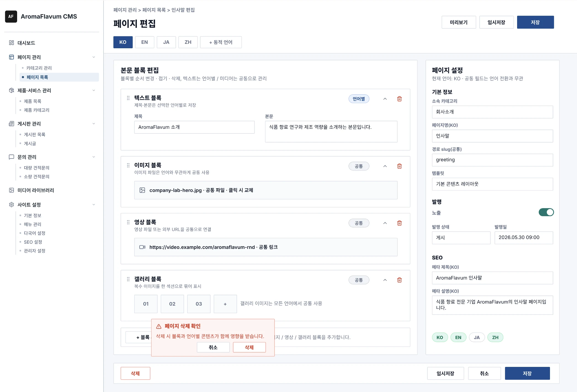This screenshot has width=577, height=392.
Task: Click the AF logo icon
Action: 11,17
